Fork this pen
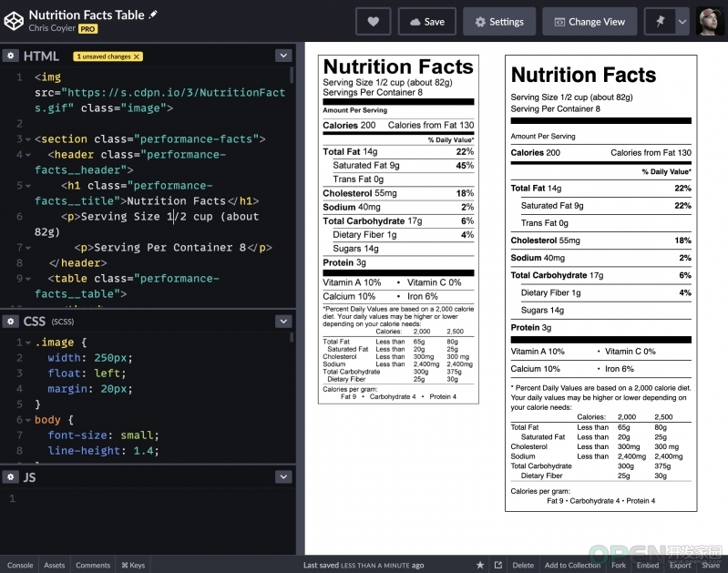The height and width of the screenshot is (573, 728). [x=619, y=565]
